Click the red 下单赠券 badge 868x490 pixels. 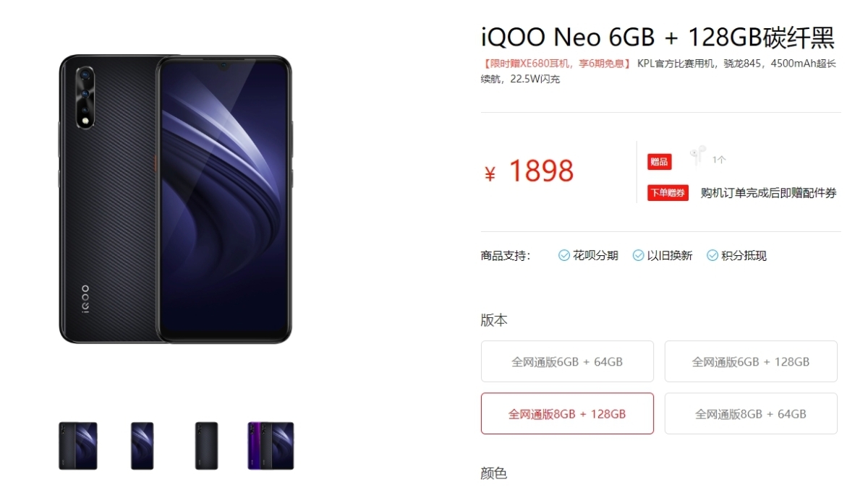click(668, 193)
